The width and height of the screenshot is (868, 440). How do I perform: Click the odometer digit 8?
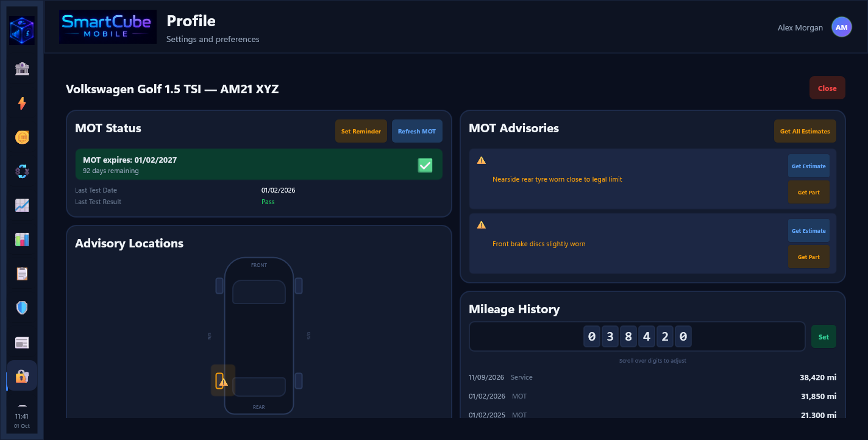[x=628, y=336]
